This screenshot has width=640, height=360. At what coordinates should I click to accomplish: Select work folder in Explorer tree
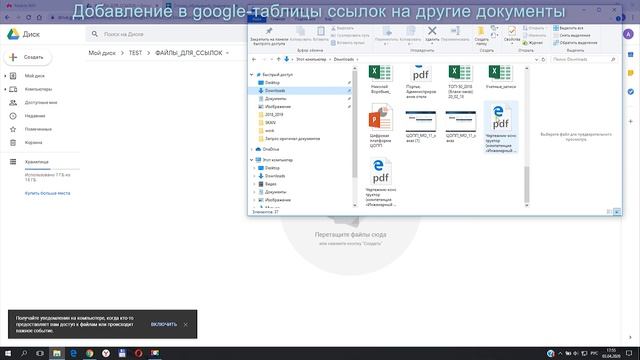point(269,131)
